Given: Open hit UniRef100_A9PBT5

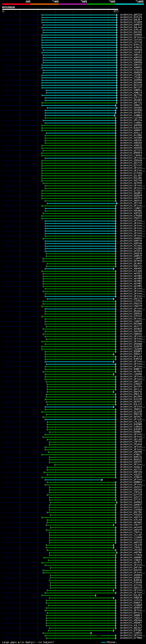Looking at the screenshot, I should coord(131,25).
